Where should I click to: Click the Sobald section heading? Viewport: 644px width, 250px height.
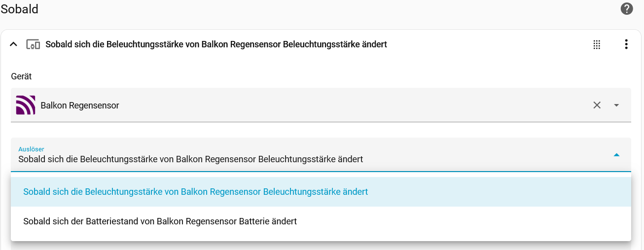pos(20,9)
